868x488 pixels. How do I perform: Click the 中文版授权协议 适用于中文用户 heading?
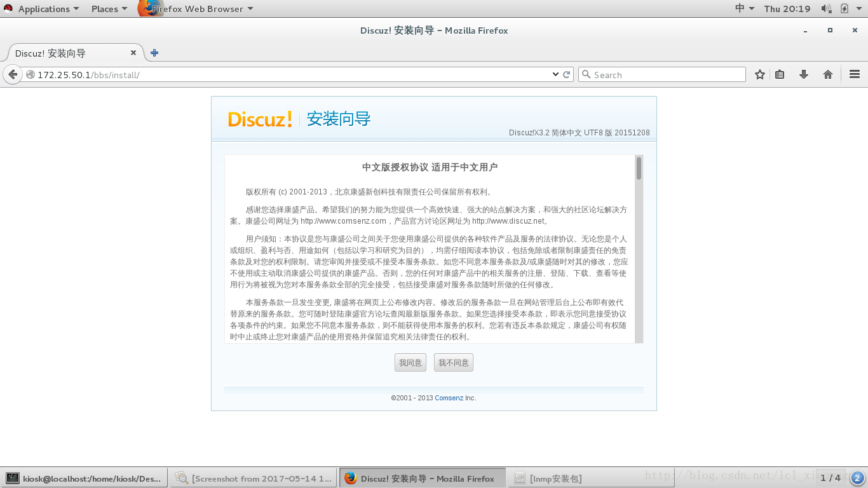click(430, 167)
